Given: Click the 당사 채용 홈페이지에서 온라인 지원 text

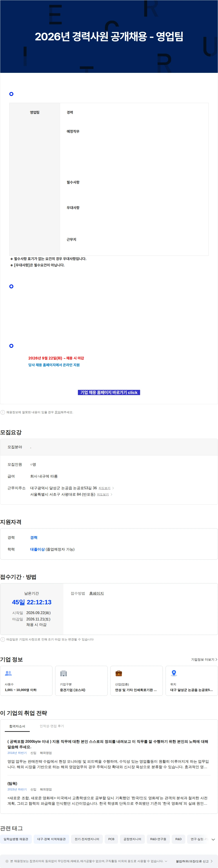Looking at the screenshot, I should tap(54, 365).
